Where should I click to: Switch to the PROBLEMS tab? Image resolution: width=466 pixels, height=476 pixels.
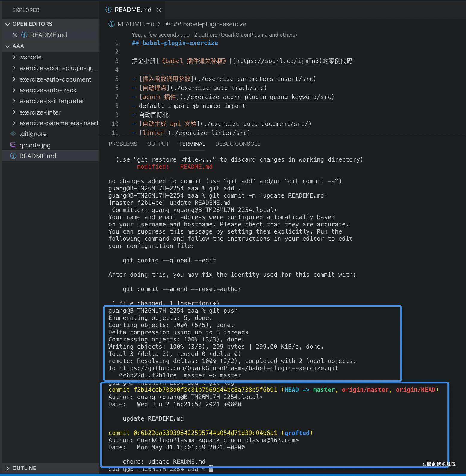click(123, 144)
